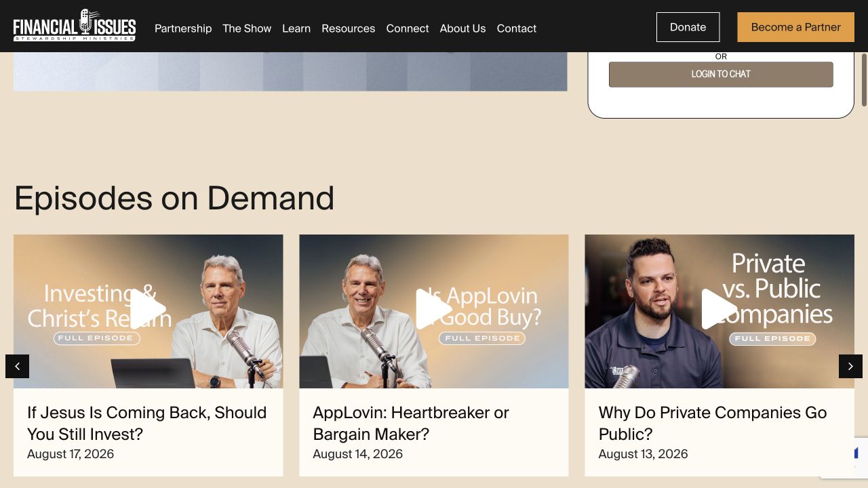
Task: Click the Donate button
Action: [x=688, y=27]
